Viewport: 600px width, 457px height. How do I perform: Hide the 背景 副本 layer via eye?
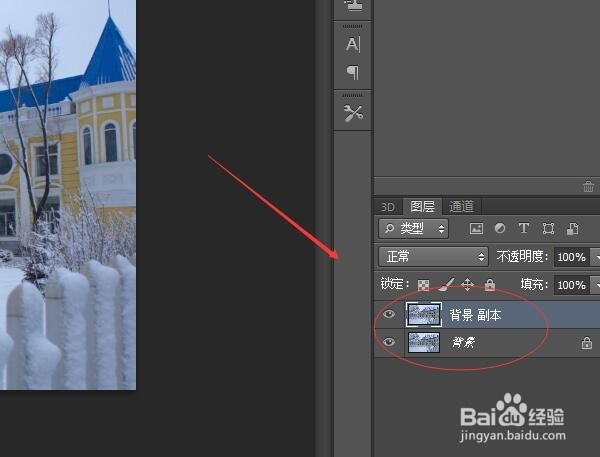click(389, 314)
